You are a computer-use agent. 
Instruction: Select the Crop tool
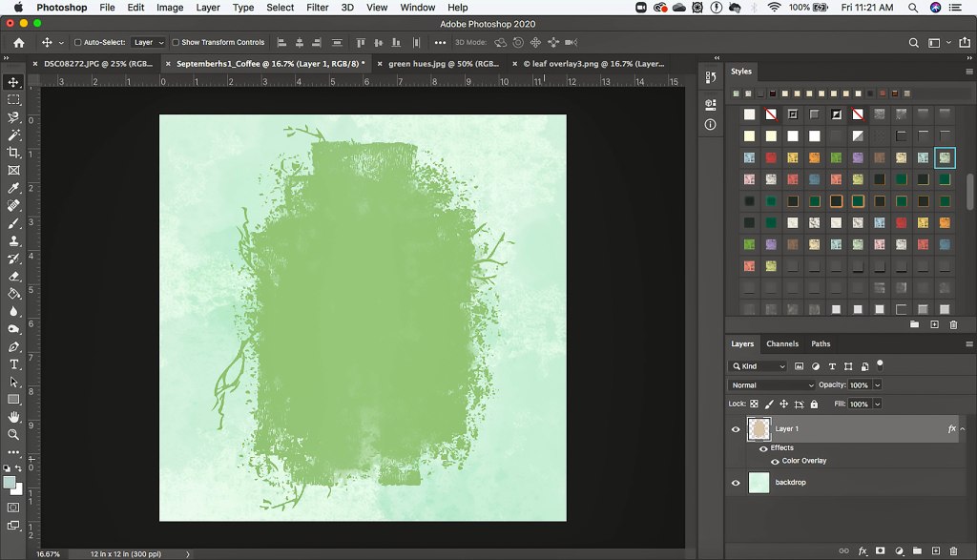click(x=13, y=153)
